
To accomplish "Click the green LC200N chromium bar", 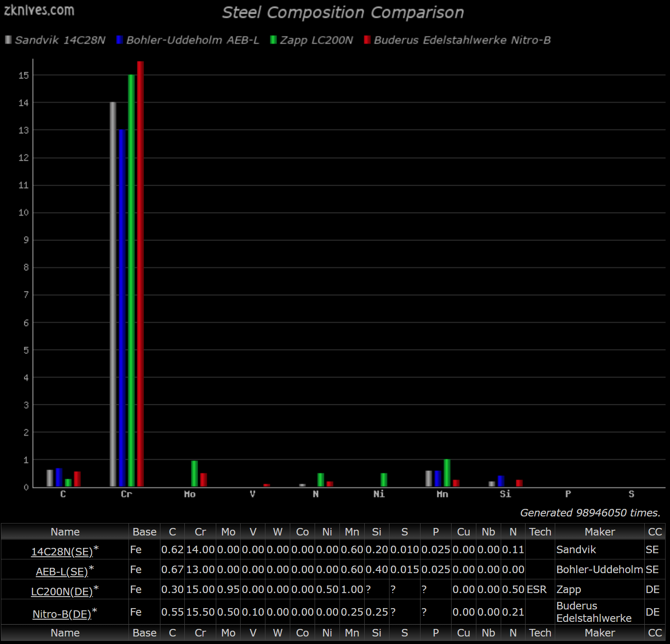I will [131, 280].
